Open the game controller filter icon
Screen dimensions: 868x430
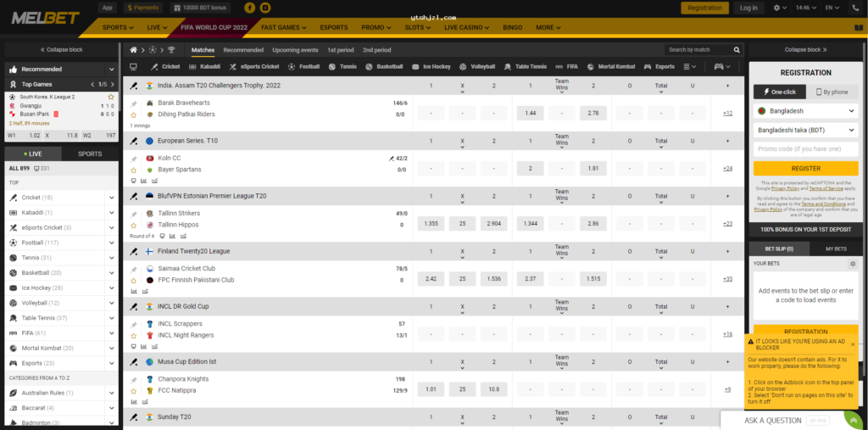coord(722,66)
